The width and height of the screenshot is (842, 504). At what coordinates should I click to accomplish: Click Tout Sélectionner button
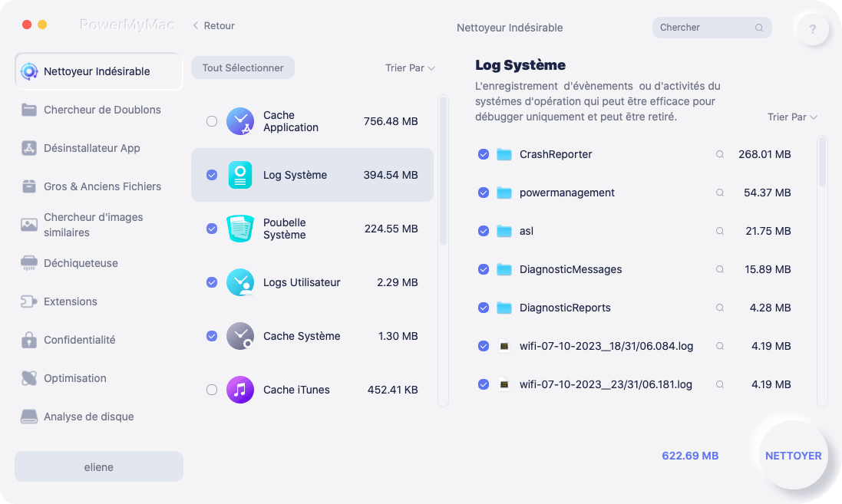pyautogui.click(x=243, y=68)
